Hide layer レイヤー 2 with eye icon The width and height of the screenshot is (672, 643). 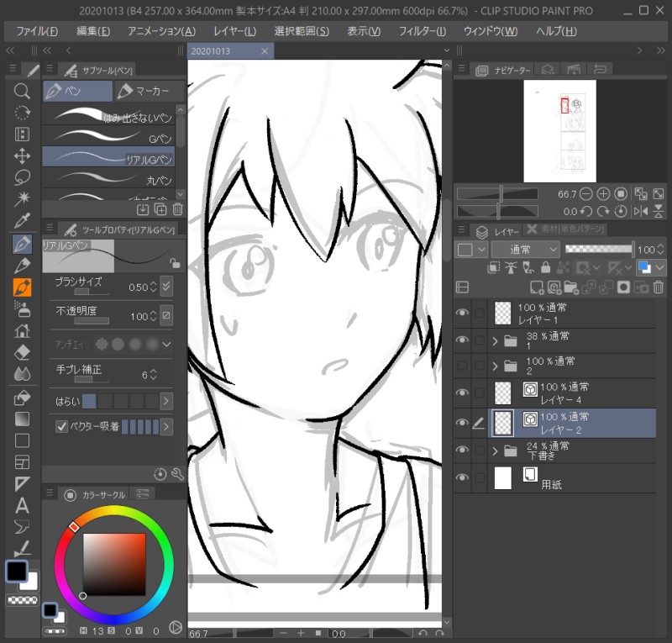click(x=462, y=423)
